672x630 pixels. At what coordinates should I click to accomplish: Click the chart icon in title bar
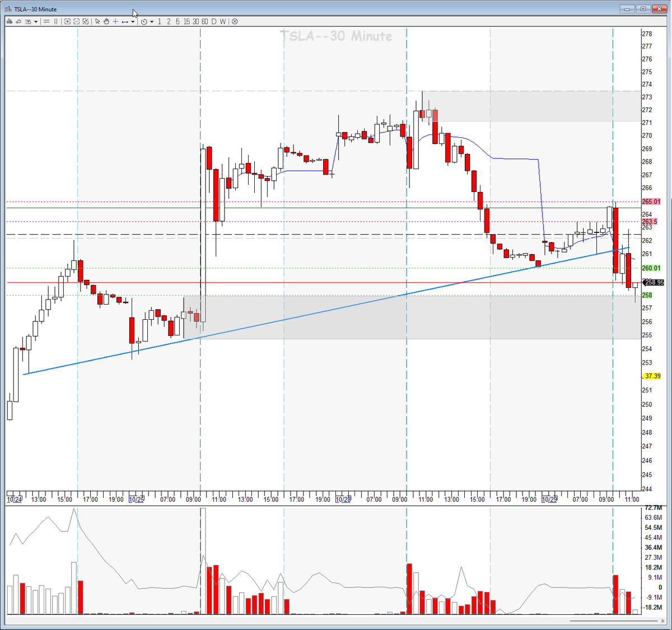(x=8, y=9)
